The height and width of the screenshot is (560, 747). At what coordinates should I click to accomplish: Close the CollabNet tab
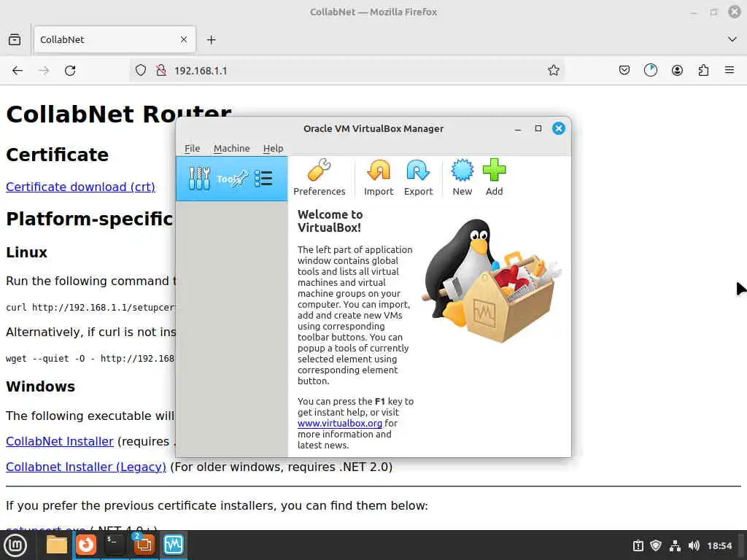(183, 39)
